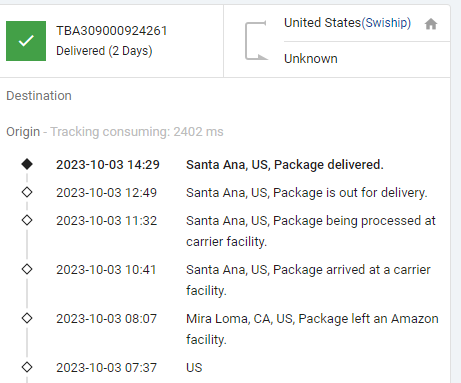Click the route arrow icon
This screenshot has height=383, width=461.
[256, 41]
